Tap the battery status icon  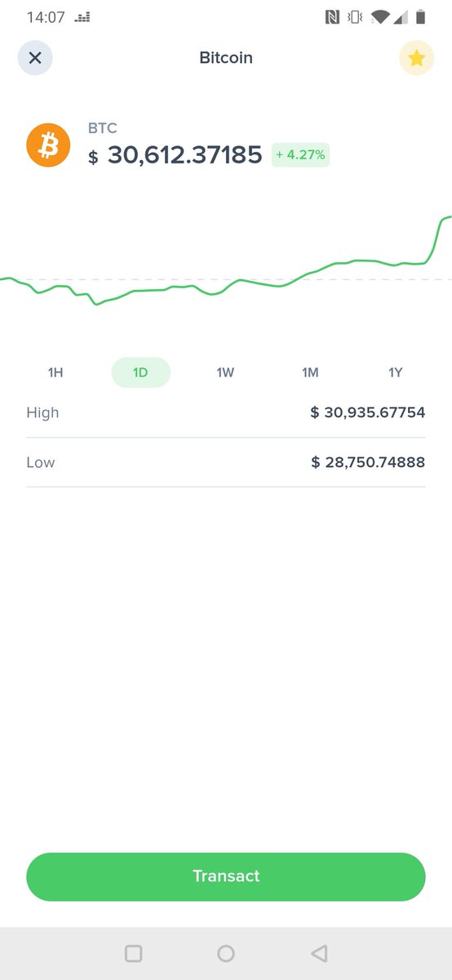point(421,16)
